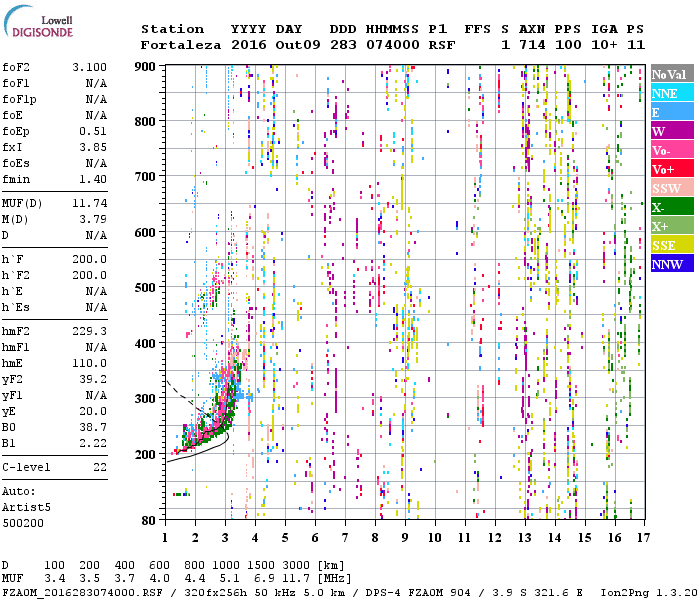Click the RSF program label in header
The width and height of the screenshot is (700, 600).
[x=442, y=45]
